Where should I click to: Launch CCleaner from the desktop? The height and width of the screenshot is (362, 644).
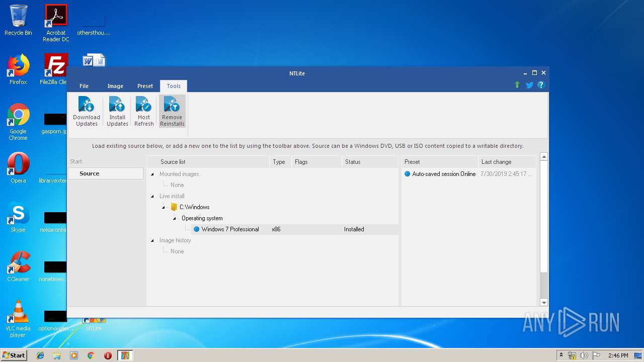pos(18,266)
